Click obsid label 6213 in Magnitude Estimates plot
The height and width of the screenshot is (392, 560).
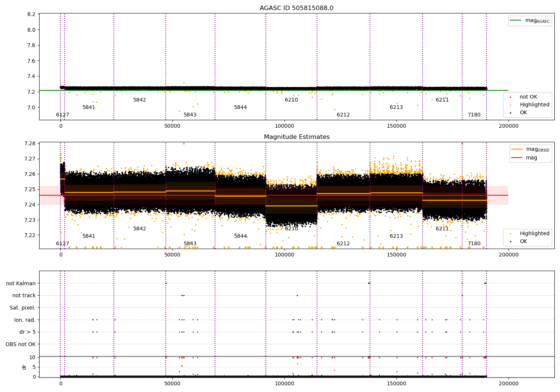[x=396, y=236]
